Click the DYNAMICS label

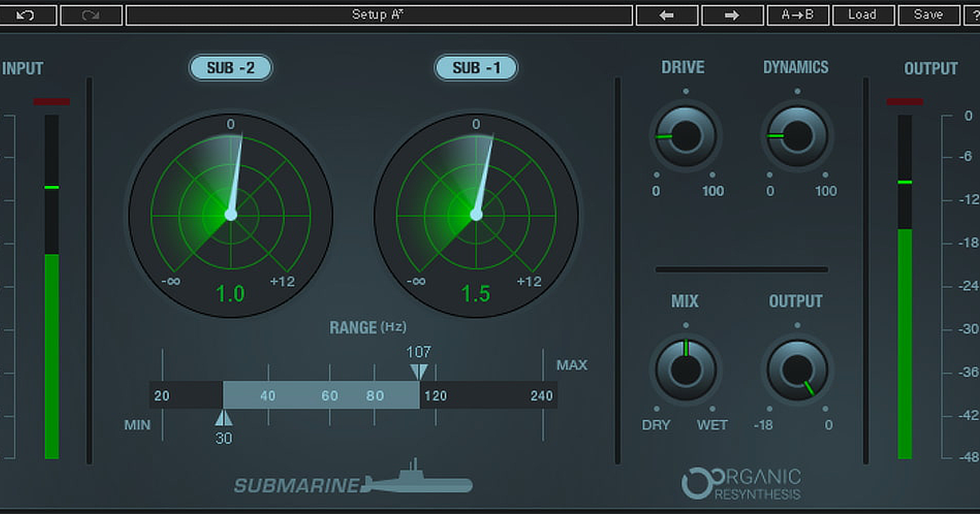tap(795, 68)
